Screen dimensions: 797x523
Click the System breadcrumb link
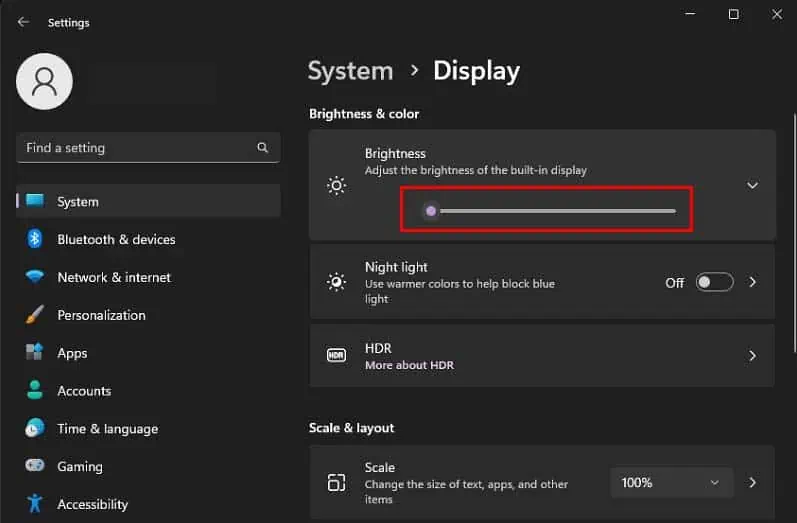(x=350, y=71)
